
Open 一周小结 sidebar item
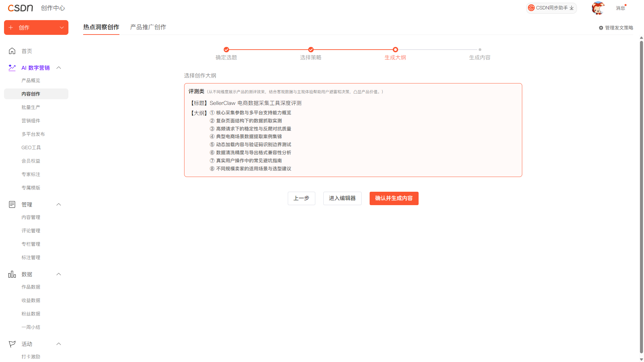click(31, 327)
